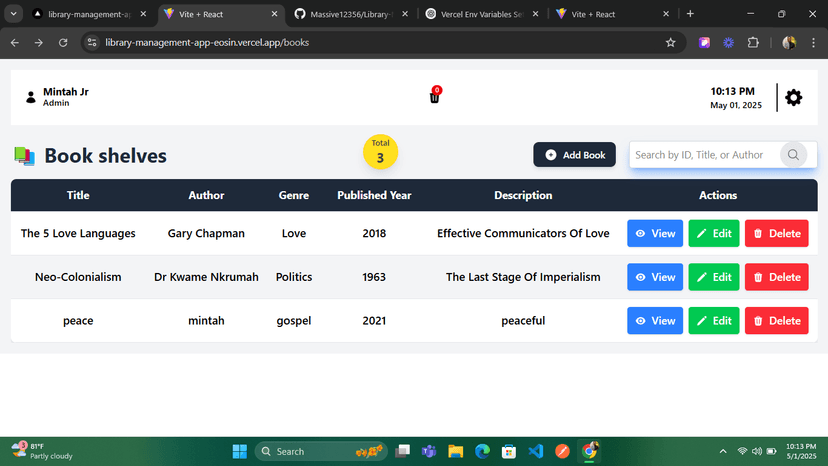
Task: Open the settings gear icon
Action: (x=793, y=97)
